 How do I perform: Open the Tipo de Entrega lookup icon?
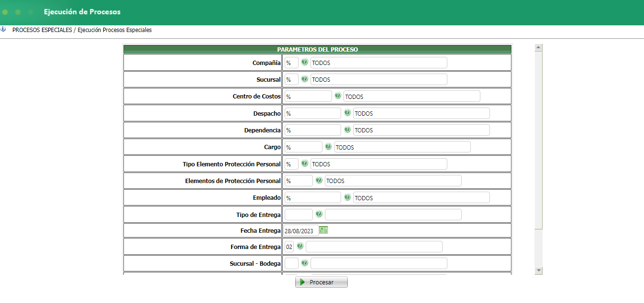click(319, 214)
